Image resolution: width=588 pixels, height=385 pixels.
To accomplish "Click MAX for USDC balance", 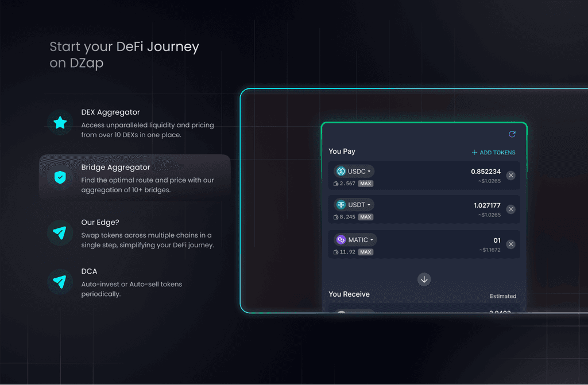I will [x=366, y=183].
